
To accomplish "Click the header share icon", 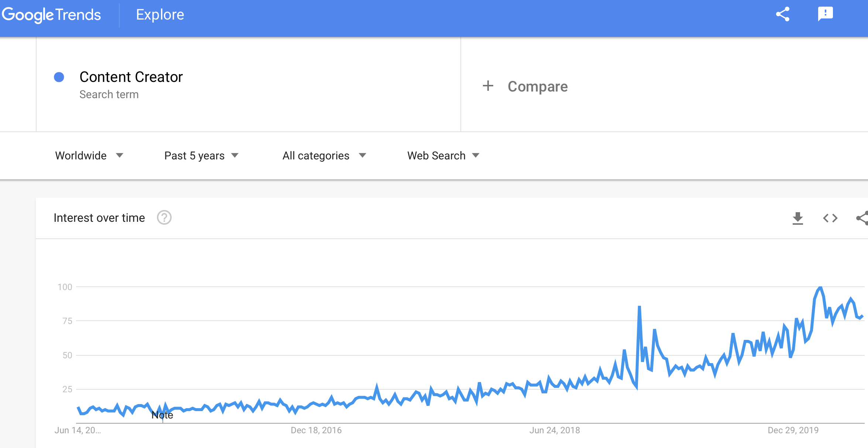I will (783, 14).
